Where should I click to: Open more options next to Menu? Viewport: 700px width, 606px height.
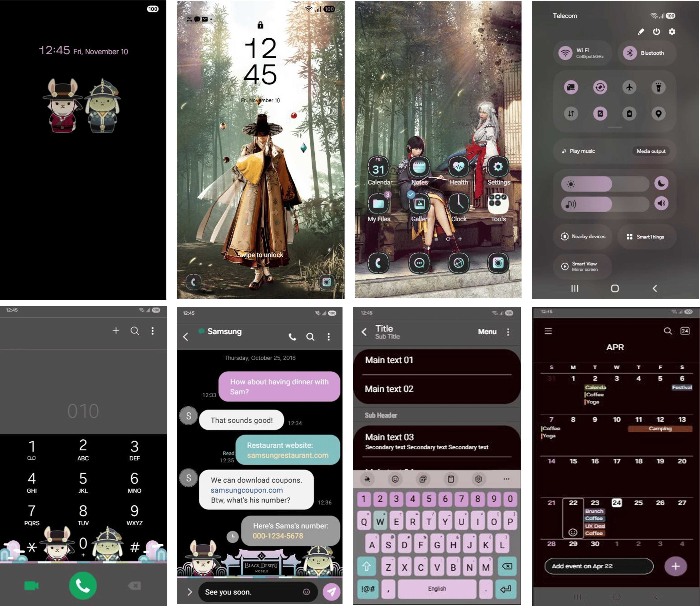[508, 332]
